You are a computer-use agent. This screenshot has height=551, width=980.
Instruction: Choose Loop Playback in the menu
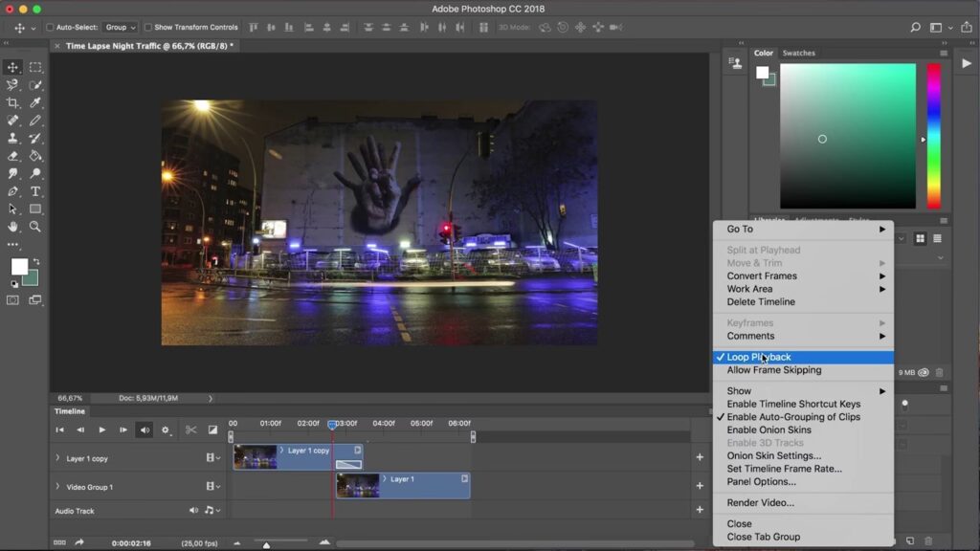758,357
